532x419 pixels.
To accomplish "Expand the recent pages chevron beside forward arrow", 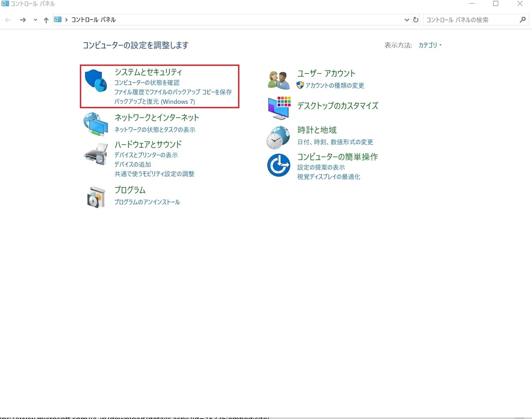I will [x=35, y=20].
